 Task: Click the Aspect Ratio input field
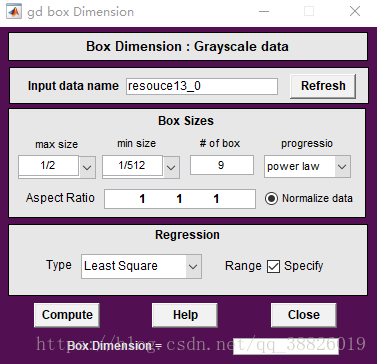click(180, 199)
